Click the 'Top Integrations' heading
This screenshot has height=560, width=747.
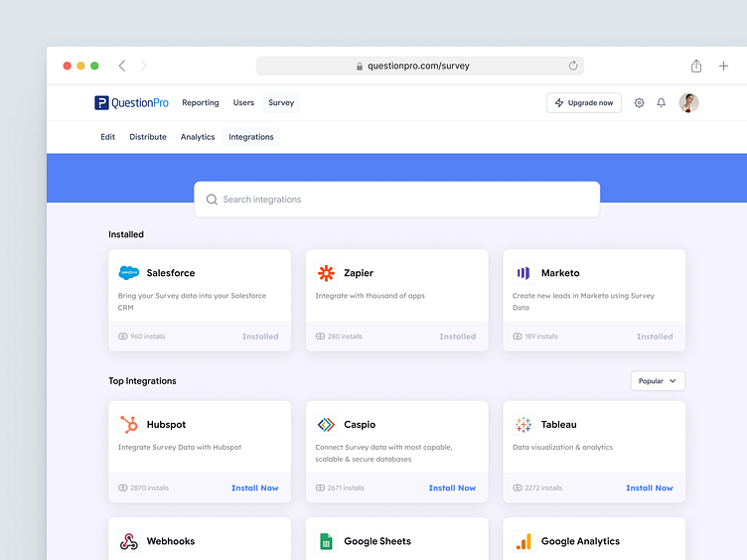tap(142, 381)
